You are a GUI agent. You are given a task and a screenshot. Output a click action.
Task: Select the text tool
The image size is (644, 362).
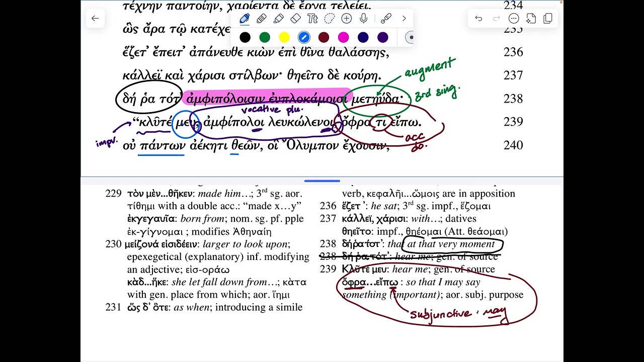(x=312, y=19)
